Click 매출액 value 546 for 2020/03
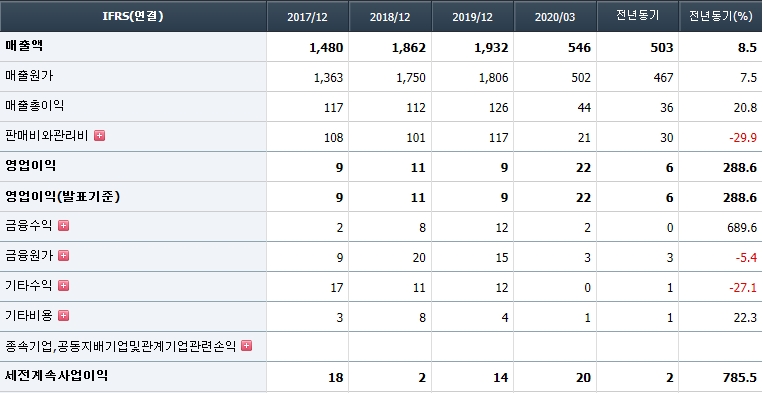The height and width of the screenshot is (393, 763). (580, 48)
